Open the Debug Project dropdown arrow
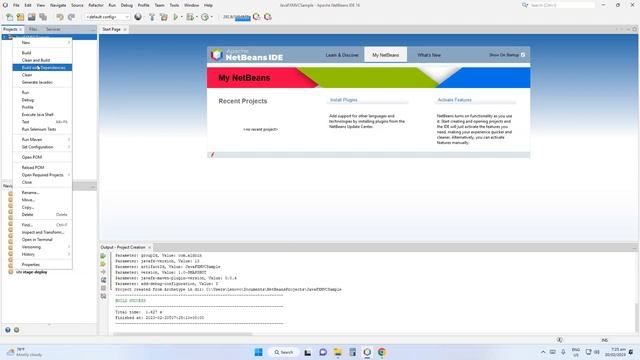Image resolution: width=640 pixels, height=360 pixels. 196,17
